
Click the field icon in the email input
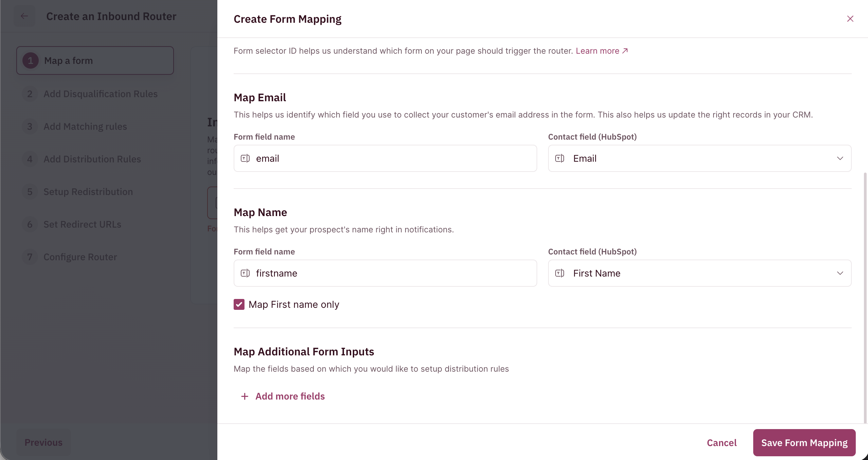click(245, 158)
